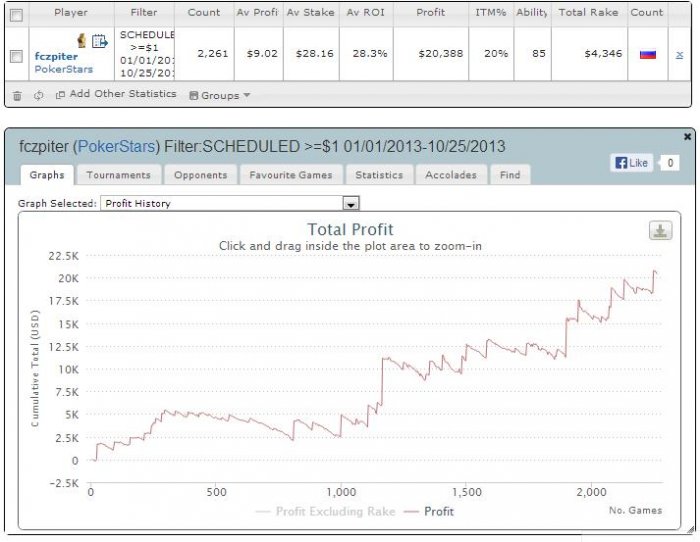Click the refresh icon beside the trash
Viewport: 700px width, 542px height.
click(39, 95)
